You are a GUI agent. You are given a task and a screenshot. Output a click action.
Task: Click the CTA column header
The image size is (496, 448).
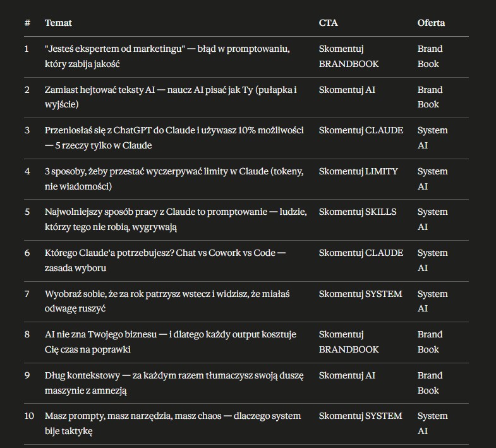pos(328,23)
